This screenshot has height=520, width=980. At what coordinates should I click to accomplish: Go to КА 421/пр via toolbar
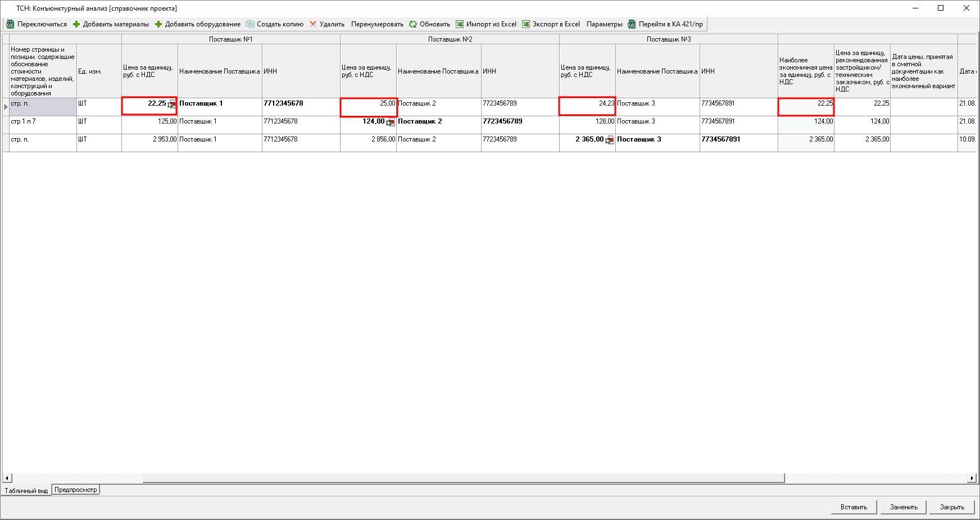point(666,24)
